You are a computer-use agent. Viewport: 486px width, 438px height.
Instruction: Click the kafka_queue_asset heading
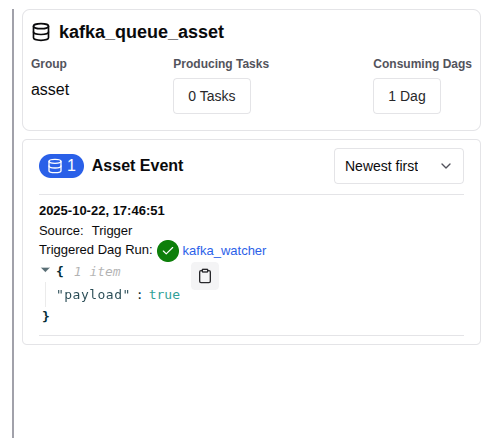141,32
